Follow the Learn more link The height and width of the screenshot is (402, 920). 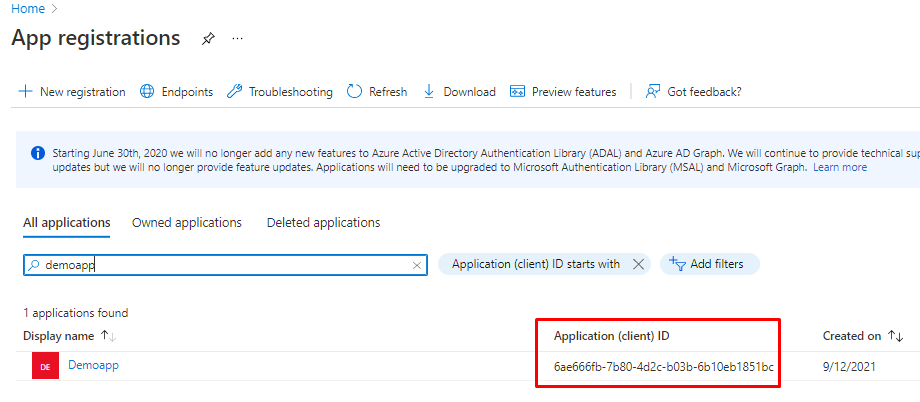tap(839, 167)
